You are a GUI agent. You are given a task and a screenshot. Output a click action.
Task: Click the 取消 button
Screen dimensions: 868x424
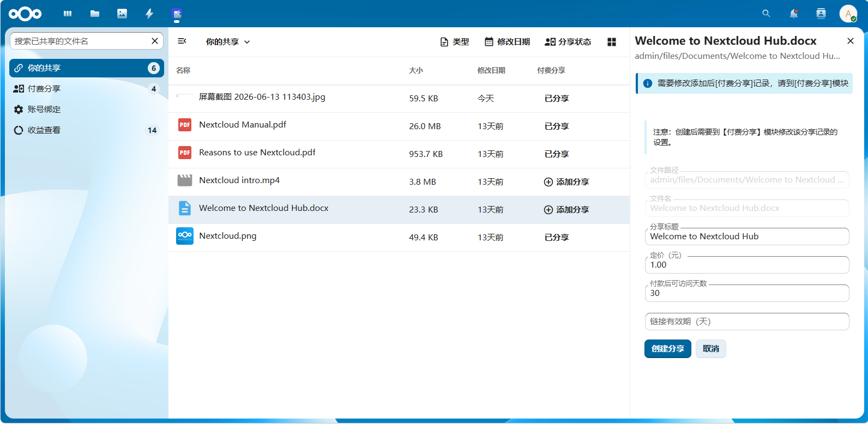(711, 349)
